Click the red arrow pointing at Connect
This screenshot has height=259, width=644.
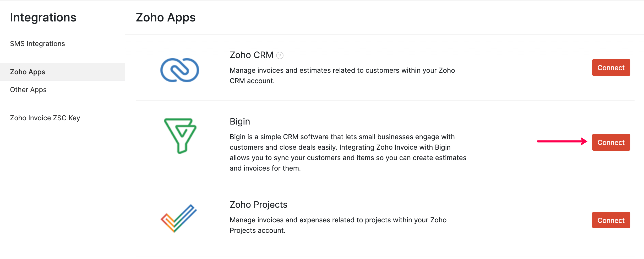562,142
